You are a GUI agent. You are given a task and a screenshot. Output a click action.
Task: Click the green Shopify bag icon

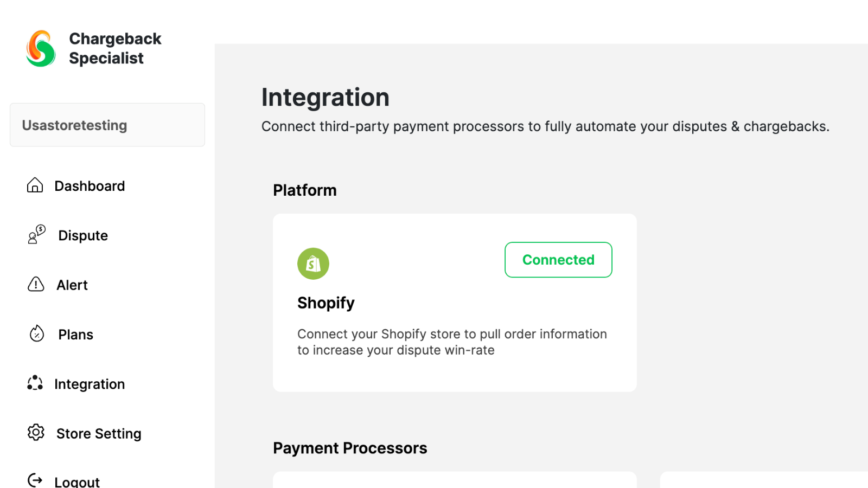[313, 264]
